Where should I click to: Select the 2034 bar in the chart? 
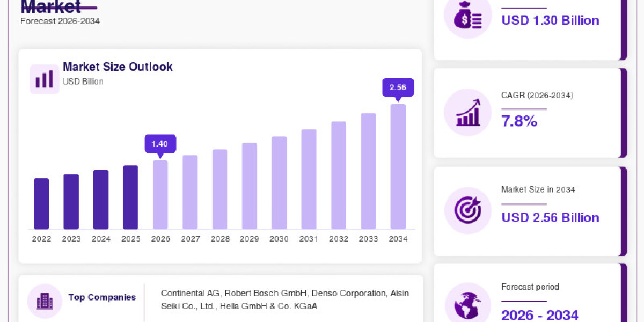tap(398, 166)
